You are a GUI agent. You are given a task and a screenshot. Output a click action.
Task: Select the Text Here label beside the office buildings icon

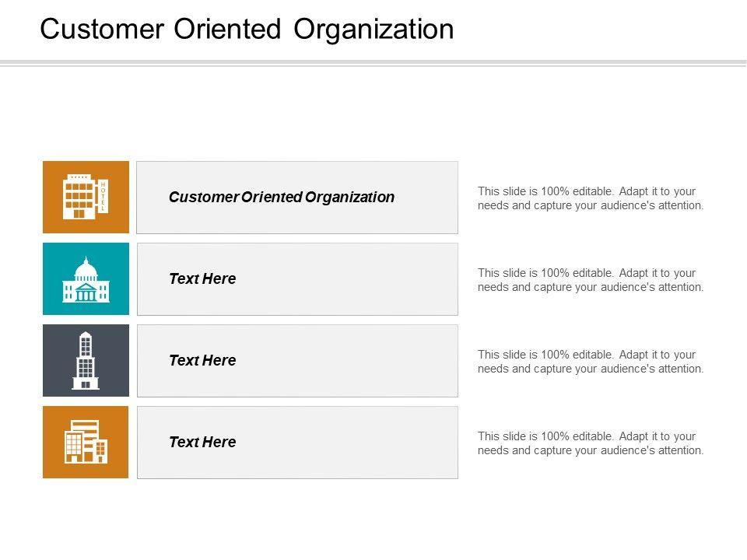click(202, 443)
